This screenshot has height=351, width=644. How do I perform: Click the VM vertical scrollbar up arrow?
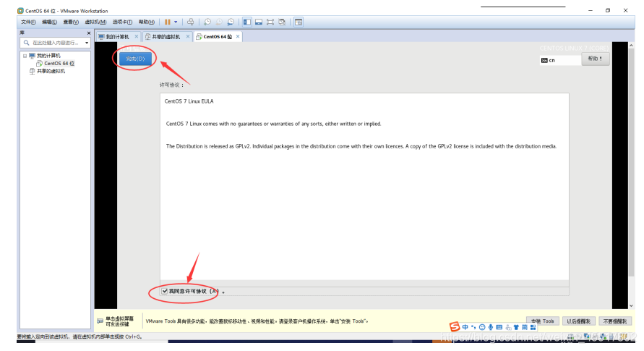tap(631, 46)
